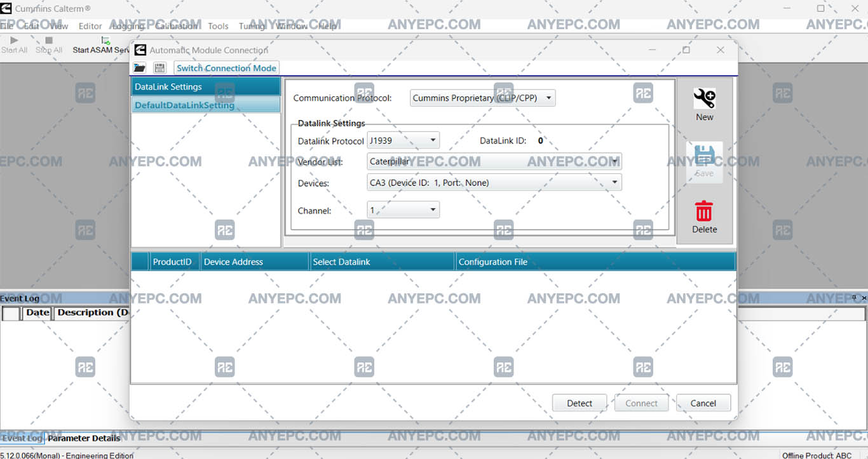The width and height of the screenshot is (868, 459).
Task: Open the Logging menu
Action: (x=128, y=26)
